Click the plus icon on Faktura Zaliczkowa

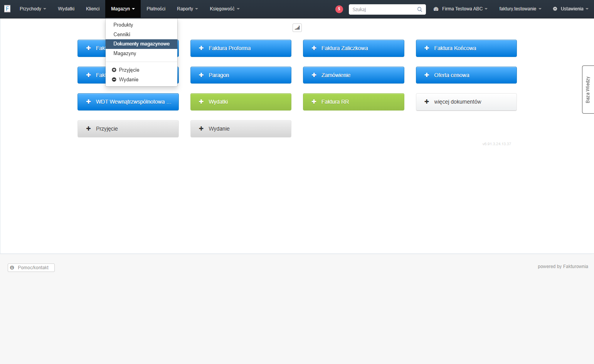click(314, 48)
